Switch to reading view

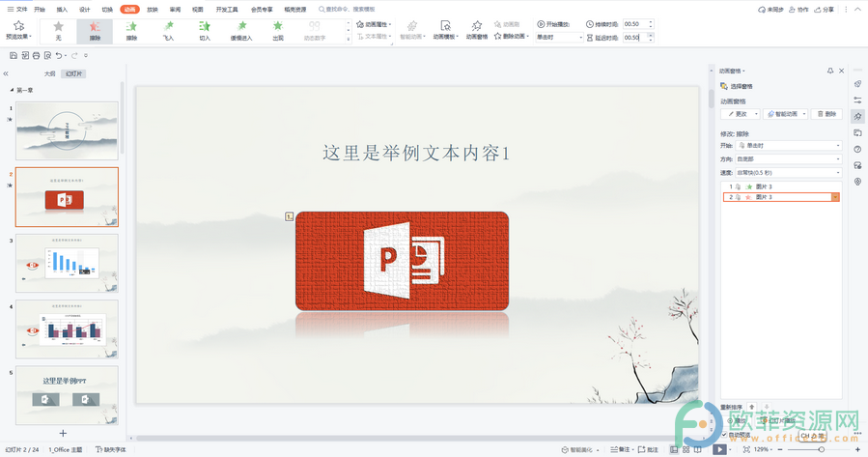(698, 450)
